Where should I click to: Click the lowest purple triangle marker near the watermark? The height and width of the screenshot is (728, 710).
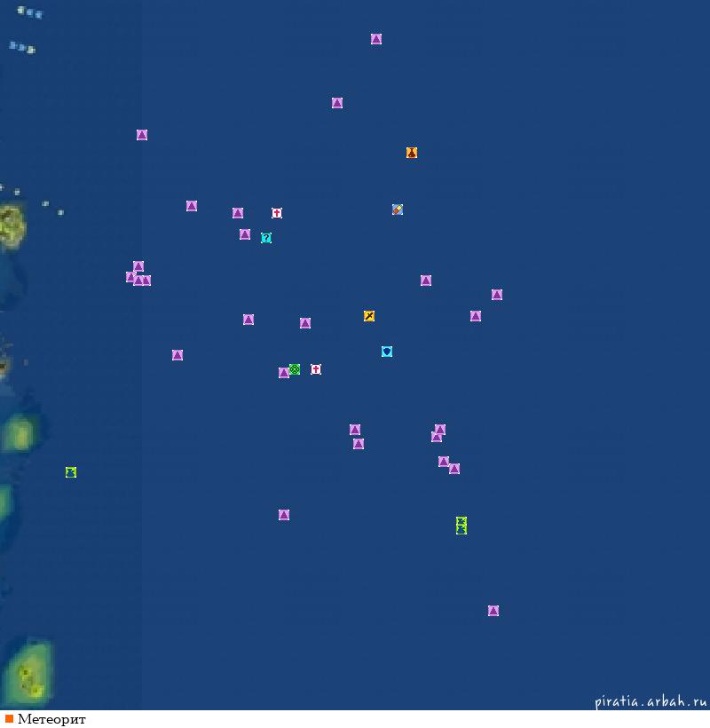493,611
